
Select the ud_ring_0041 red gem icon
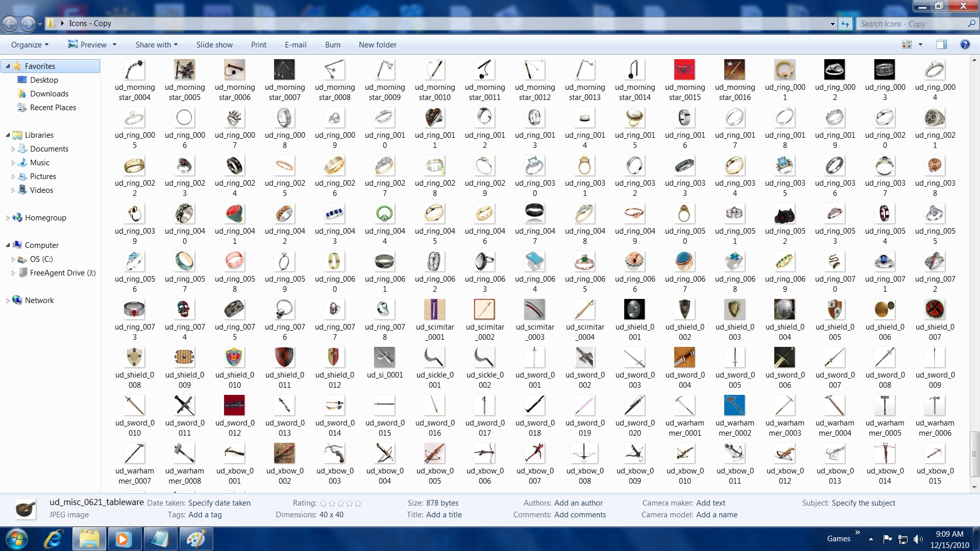[234, 213]
